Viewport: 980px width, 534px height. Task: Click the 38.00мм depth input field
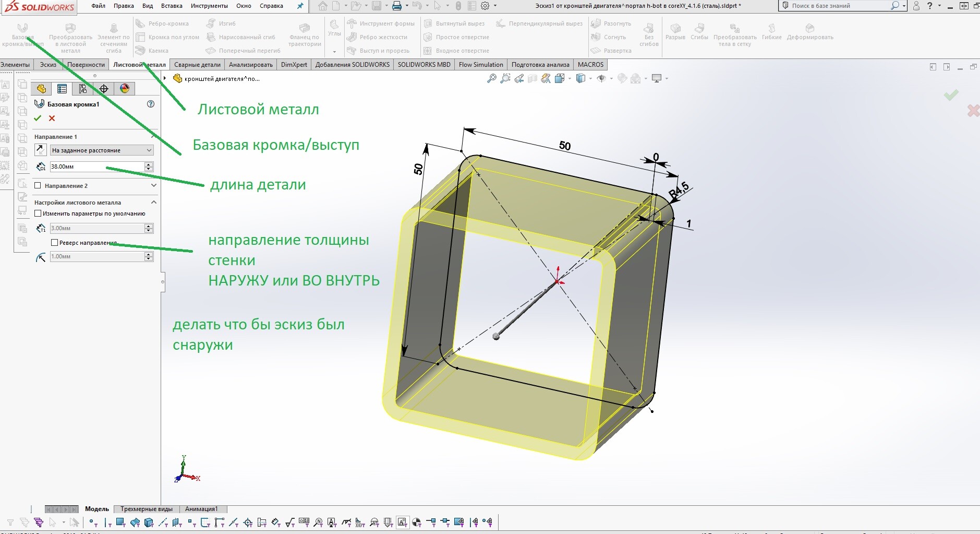97,167
